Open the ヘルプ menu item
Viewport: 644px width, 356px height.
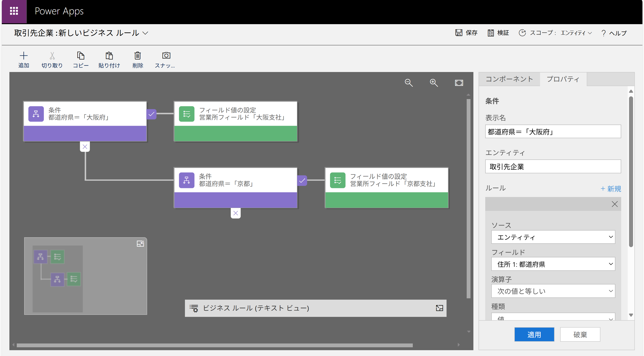tap(614, 33)
